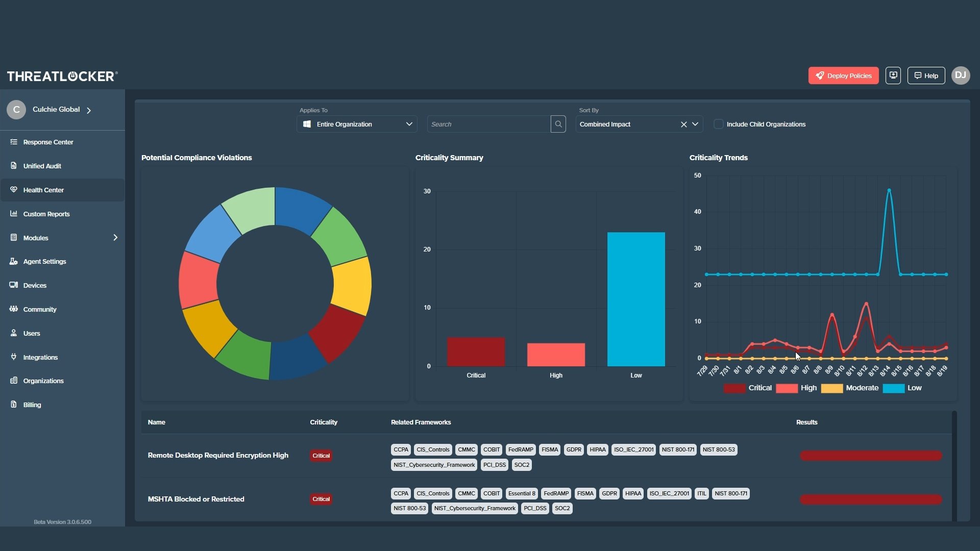Expand the Modules submenu chevron

click(x=115, y=237)
